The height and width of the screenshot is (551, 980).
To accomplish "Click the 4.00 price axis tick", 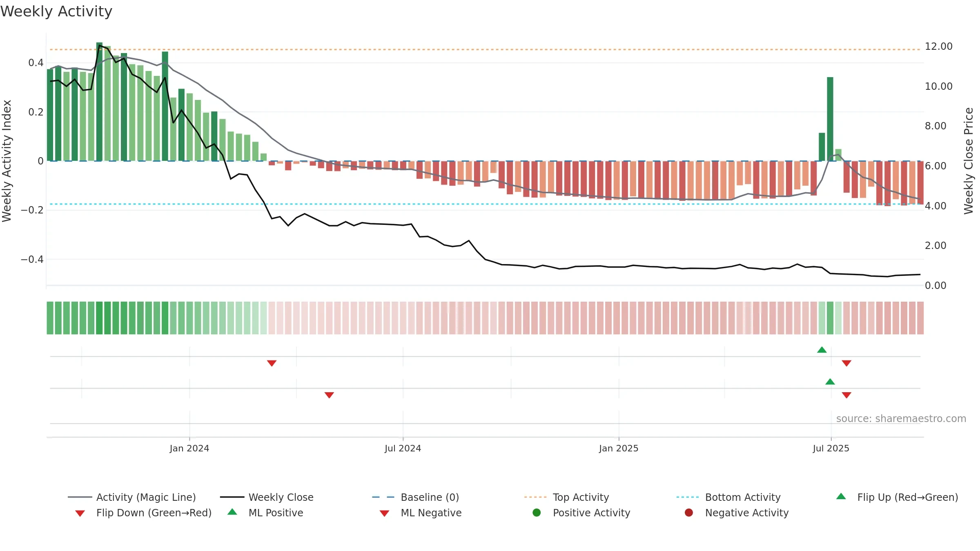I will [x=935, y=206].
